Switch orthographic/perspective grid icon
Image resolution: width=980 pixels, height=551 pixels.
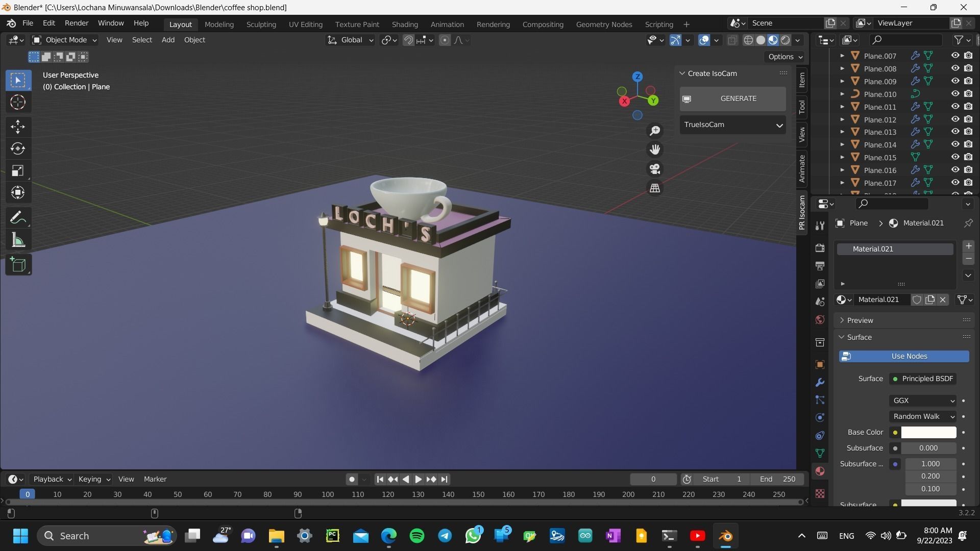point(655,188)
